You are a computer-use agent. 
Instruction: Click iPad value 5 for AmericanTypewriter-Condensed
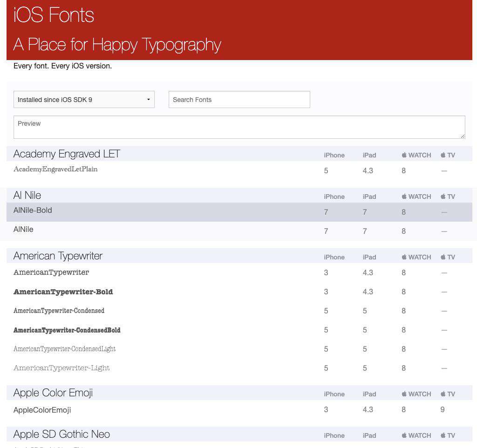tap(365, 311)
